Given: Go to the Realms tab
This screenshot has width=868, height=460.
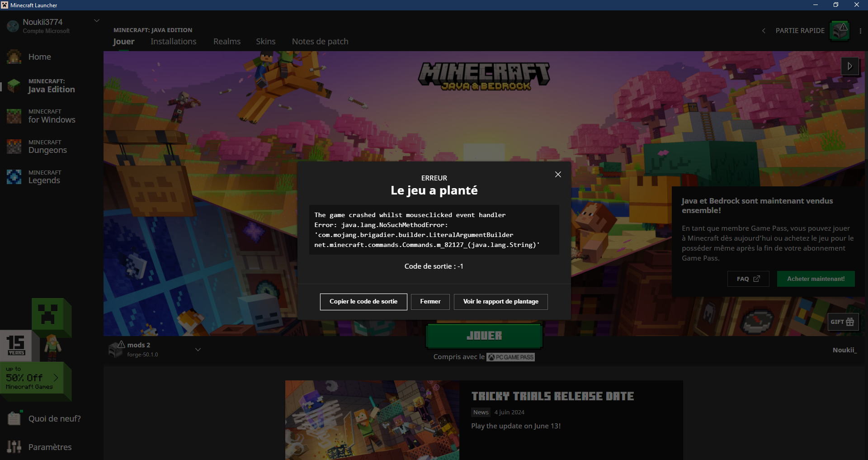Looking at the screenshot, I should click(227, 42).
